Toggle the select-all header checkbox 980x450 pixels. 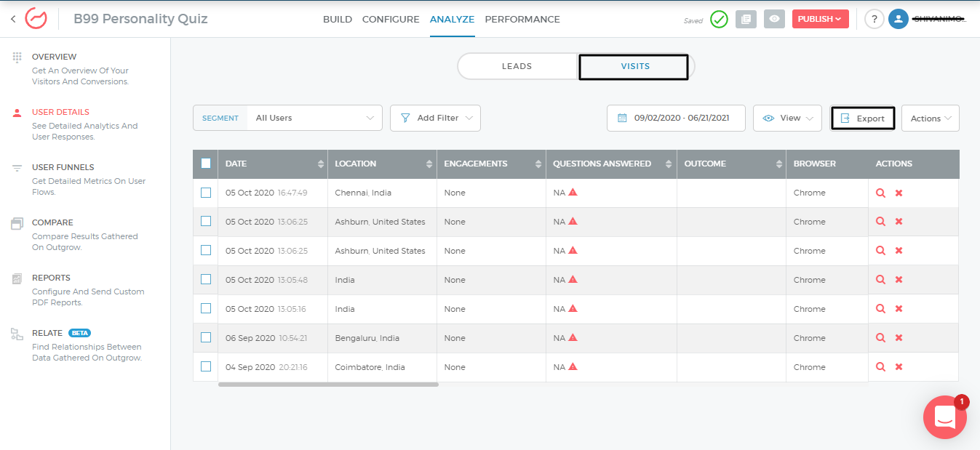point(206,164)
